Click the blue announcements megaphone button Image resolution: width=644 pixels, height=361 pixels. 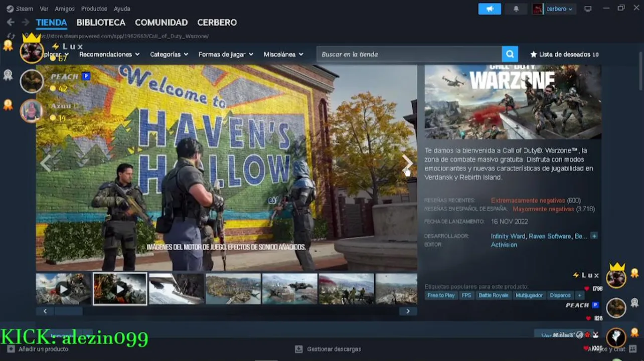pos(490,9)
